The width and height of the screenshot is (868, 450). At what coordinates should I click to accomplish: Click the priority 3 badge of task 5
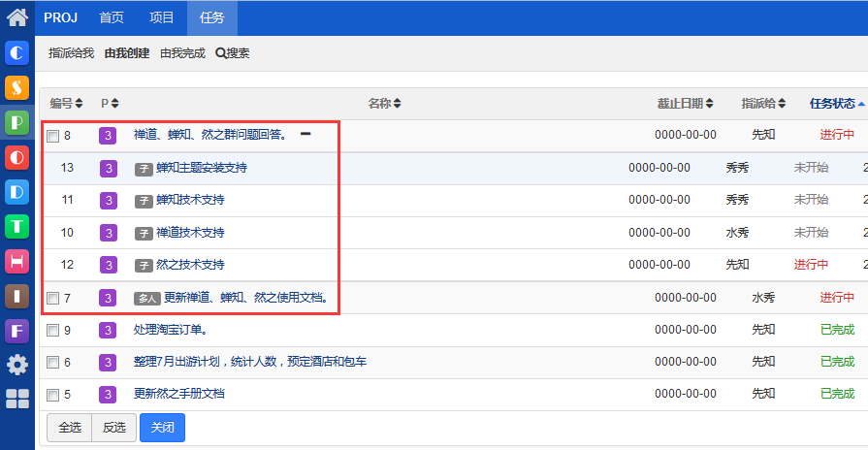tap(108, 395)
